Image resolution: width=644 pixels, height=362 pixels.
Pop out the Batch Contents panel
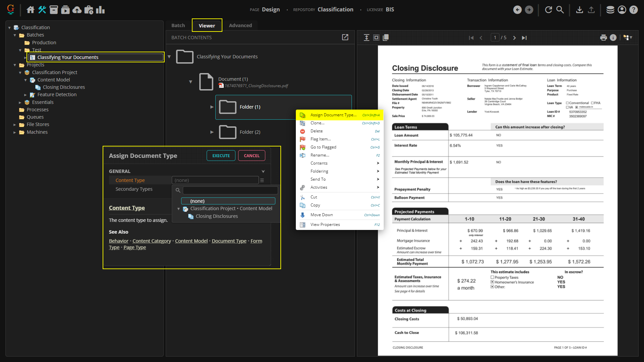345,37
